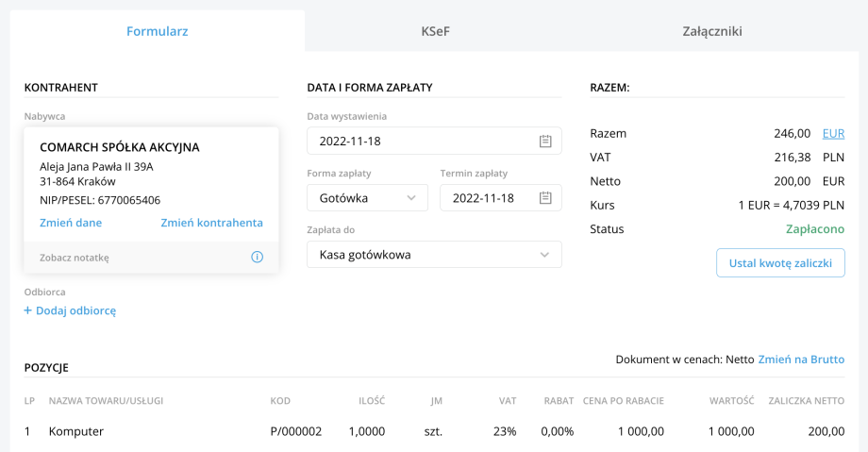The image size is (868, 452).
Task: Click the info icon beside Zobacz notatkę
Action: point(257,257)
